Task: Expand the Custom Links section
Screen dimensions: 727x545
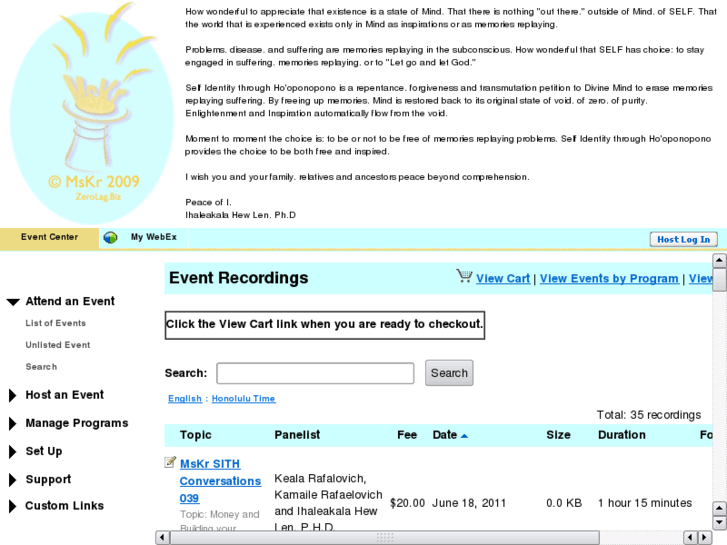Action: (x=13, y=506)
